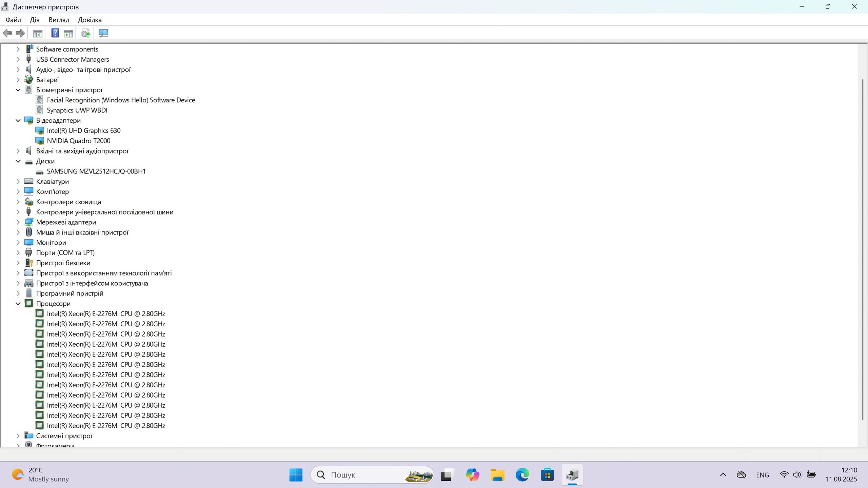The width and height of the screenshot is (868, 488).
Task: Select Програмний пристрій category
Action: pyautogui.click(x=70, y=293)
